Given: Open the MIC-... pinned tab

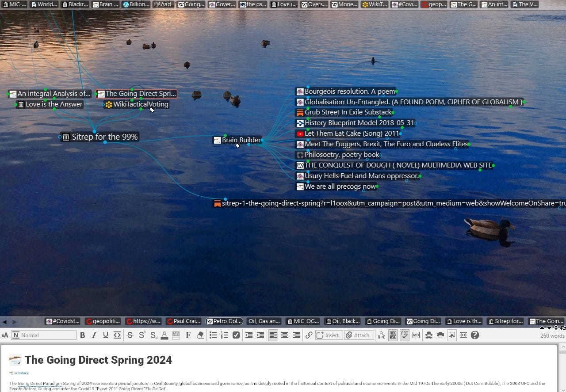Looking at the screenshot, I should coord(14,4).
